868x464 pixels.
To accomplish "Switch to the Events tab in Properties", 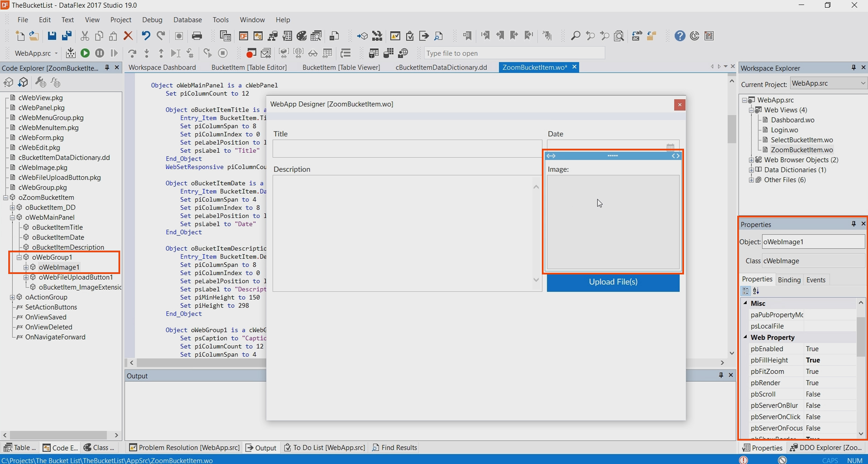I will point(815,280).
